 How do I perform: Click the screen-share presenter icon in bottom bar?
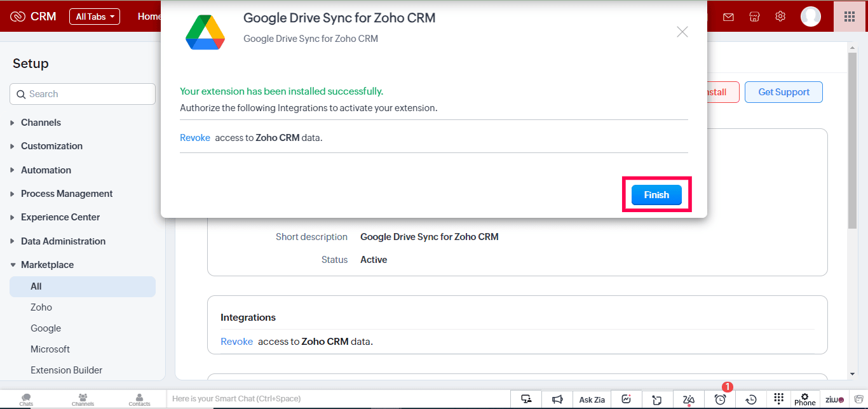(x=526, y=399)
